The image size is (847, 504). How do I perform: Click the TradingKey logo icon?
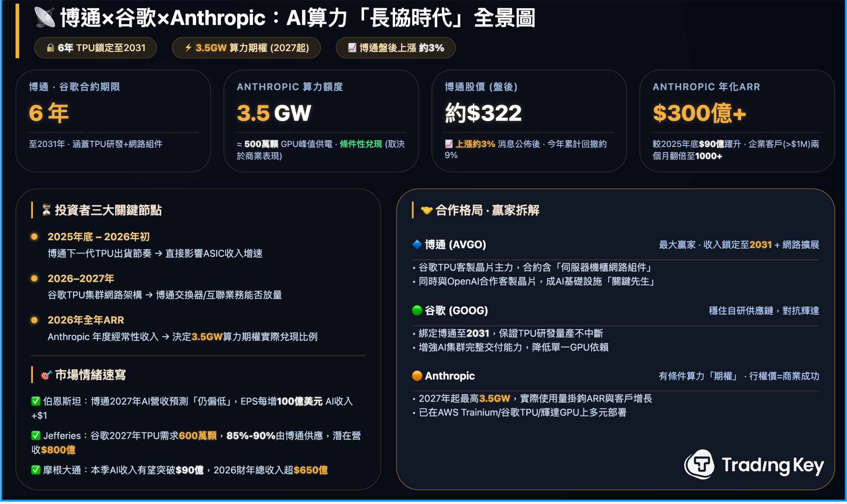click(x=699, y=465)
